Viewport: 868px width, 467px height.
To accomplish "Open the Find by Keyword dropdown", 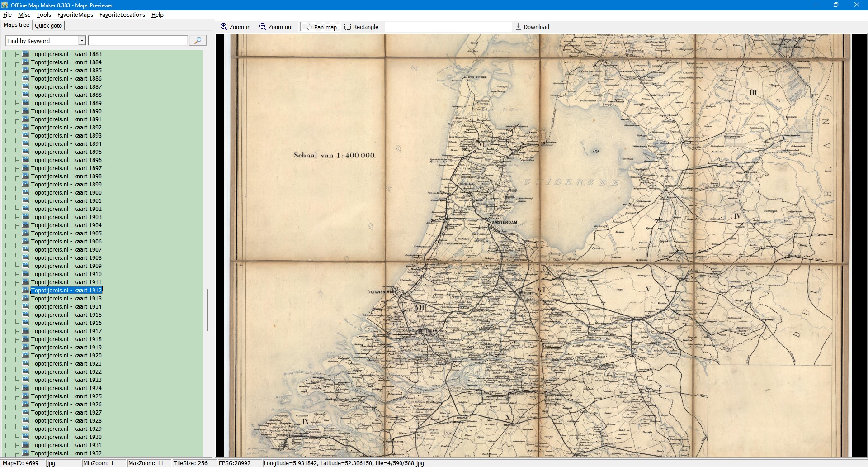I will coord(82,41).
